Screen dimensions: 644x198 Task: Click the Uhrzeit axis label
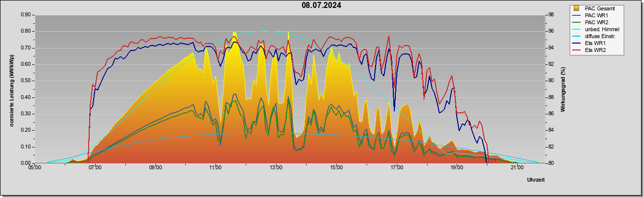pos(536,180)
